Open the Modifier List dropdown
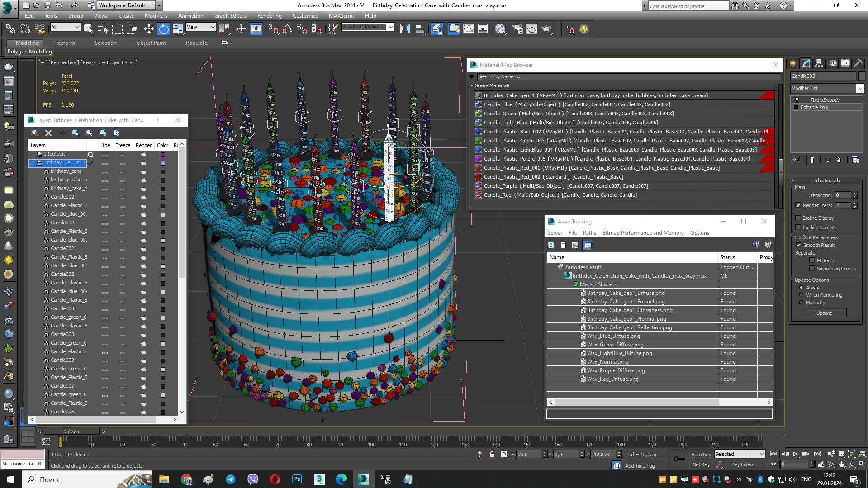The width and height of the screenshot is (868, 488). 827,88
